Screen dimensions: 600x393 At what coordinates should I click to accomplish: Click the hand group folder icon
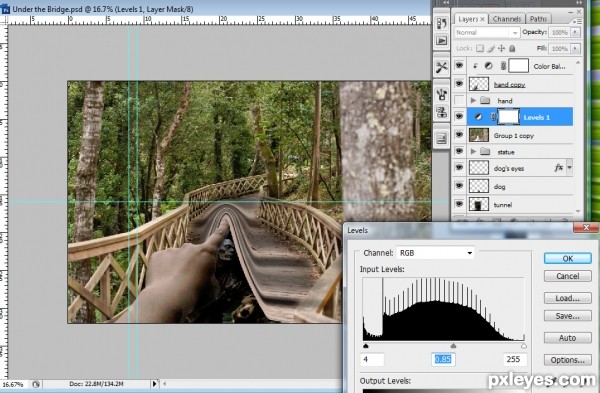pos(485,101)
